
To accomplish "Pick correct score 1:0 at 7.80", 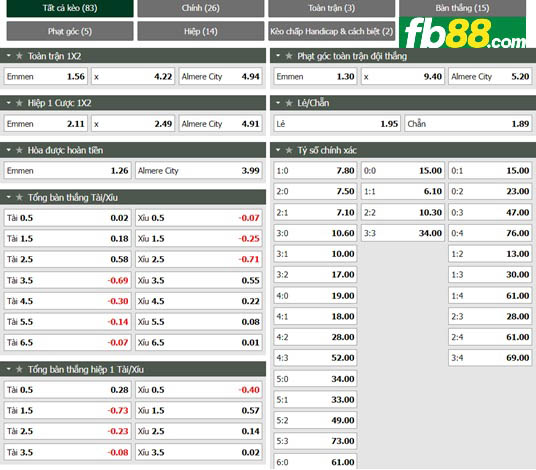I will point(315,170).
